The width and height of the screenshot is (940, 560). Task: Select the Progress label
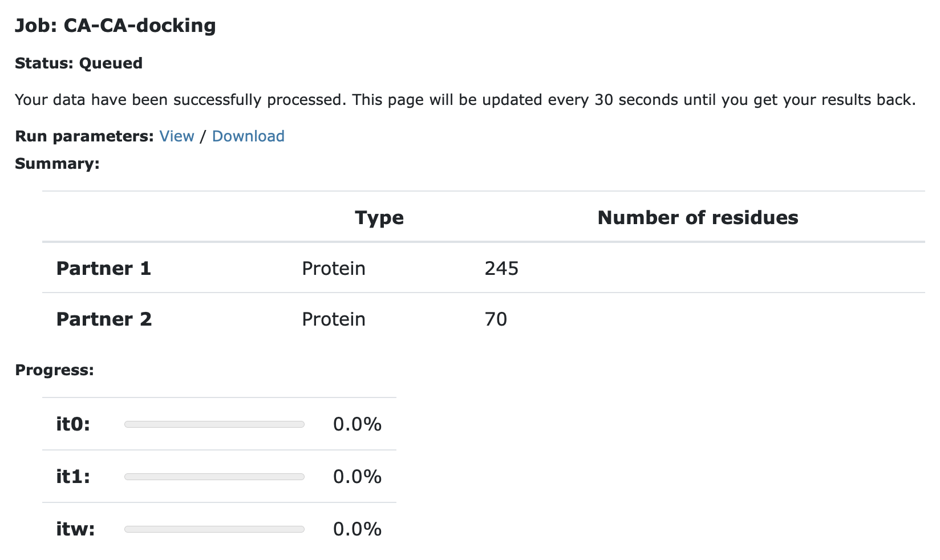(x=54, y=370)
